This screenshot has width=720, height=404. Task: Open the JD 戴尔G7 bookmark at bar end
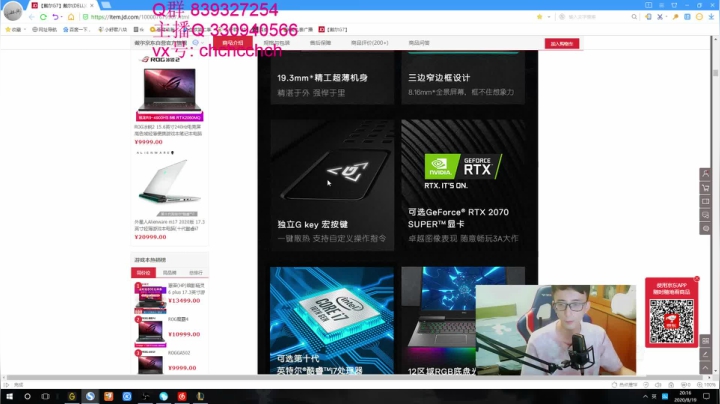tap(333, 29)
